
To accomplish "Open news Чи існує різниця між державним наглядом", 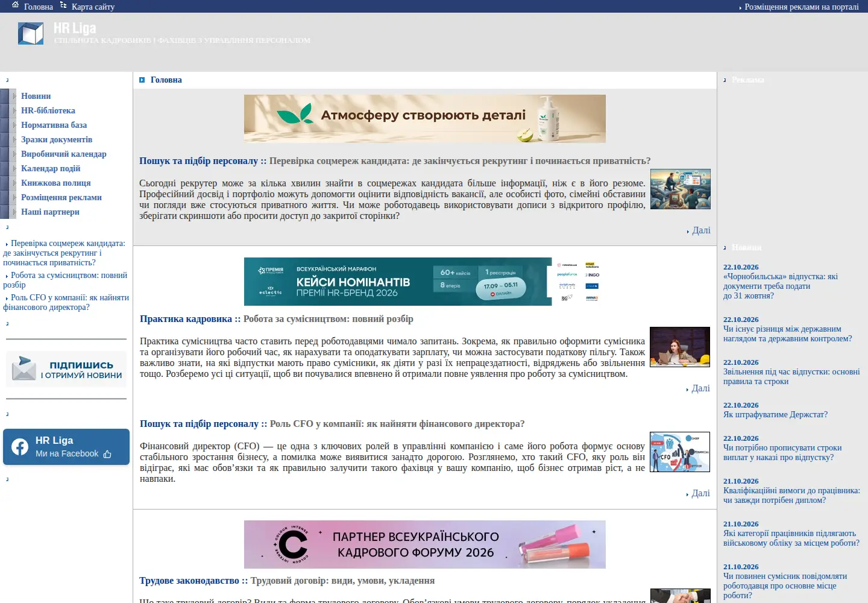I will coord(788,333).
